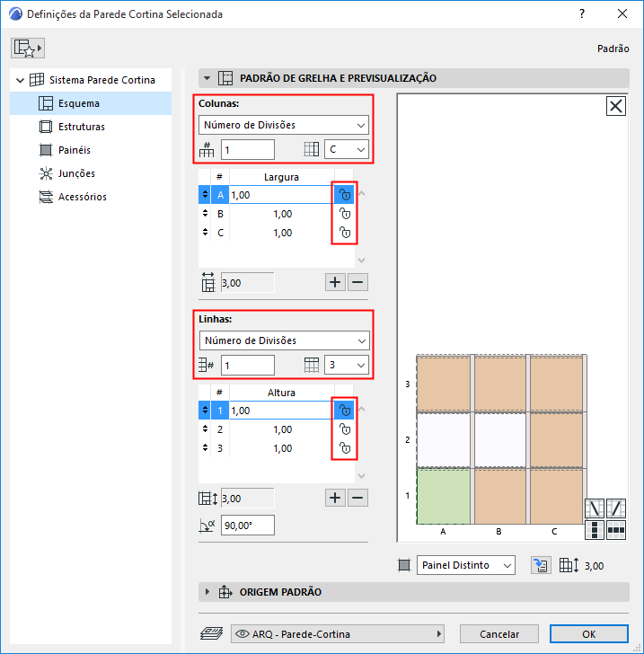Toggle lock for row 2 height
644x654 pixels.
click(344, 429)
